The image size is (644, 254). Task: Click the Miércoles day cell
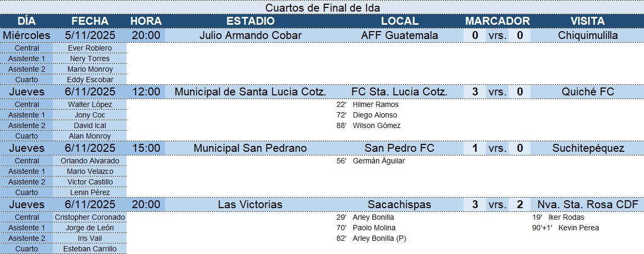pos(27,35)
